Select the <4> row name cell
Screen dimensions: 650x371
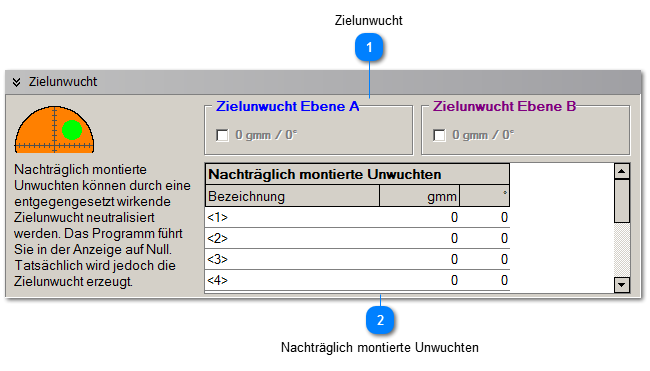(x=292, y=280)
